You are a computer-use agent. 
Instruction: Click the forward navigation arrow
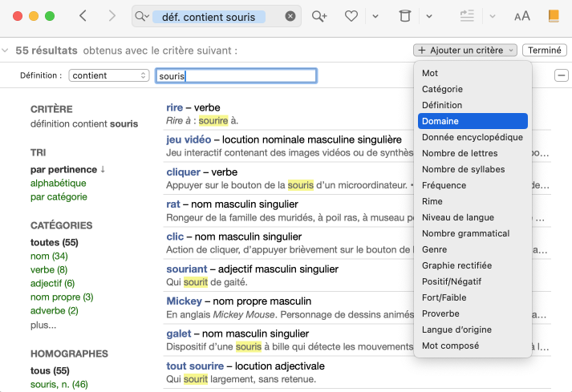tap(112, 16)
